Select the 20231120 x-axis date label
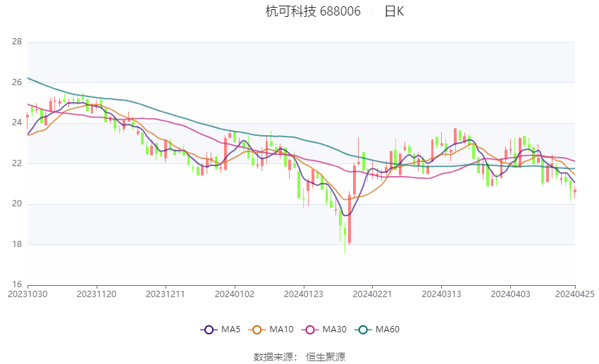599x364 pixels. (x=97, y=294)
